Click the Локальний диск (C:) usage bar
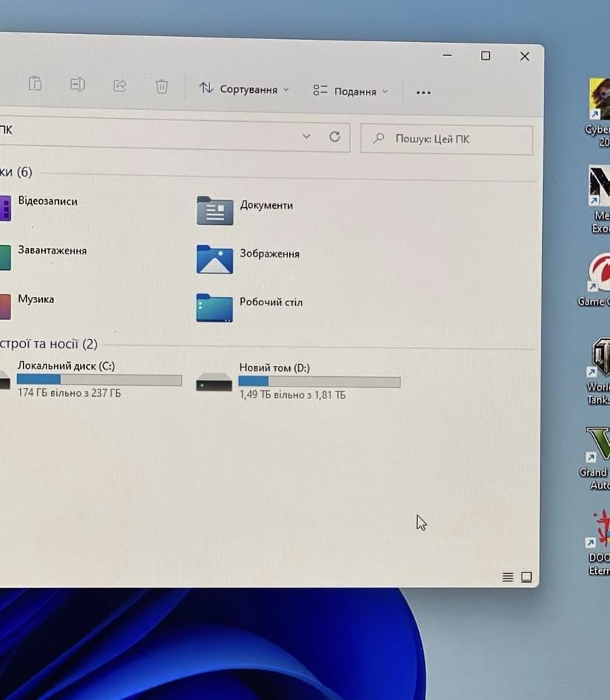 pos(100,380)
